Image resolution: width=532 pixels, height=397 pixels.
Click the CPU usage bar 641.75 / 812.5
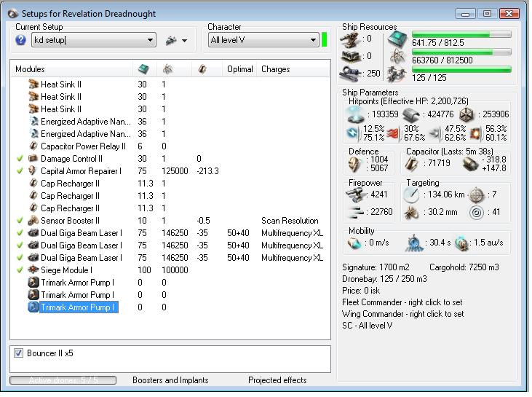tap(461, 34)
